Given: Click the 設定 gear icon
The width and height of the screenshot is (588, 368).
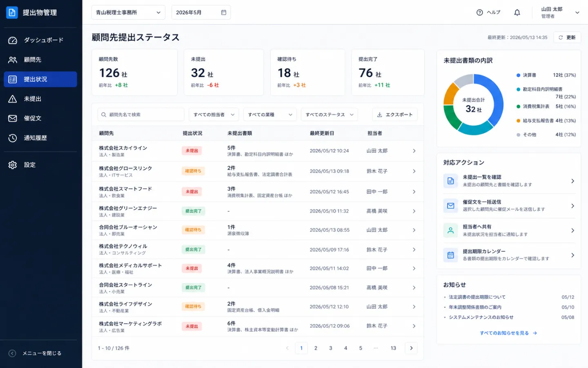Looking at the screenshot, I should point(13,165).
